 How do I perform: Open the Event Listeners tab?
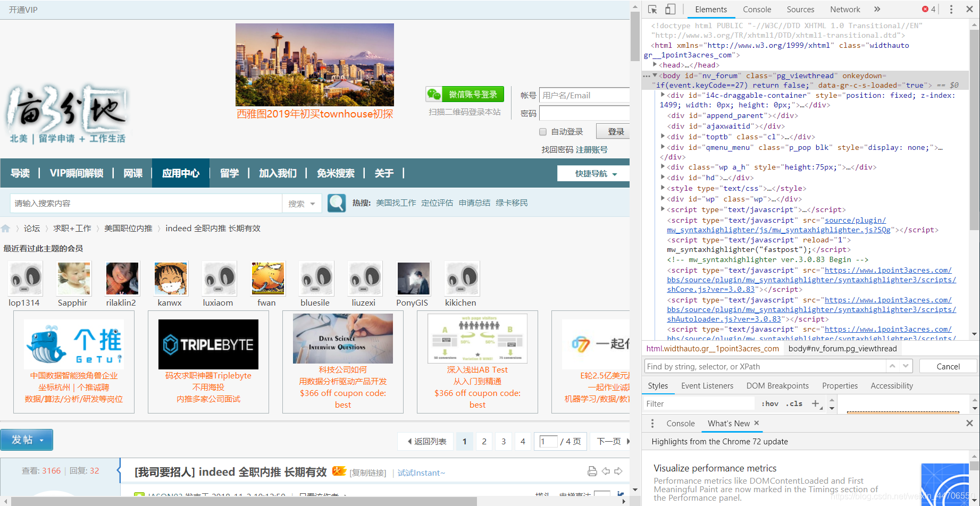click(707, 386)
